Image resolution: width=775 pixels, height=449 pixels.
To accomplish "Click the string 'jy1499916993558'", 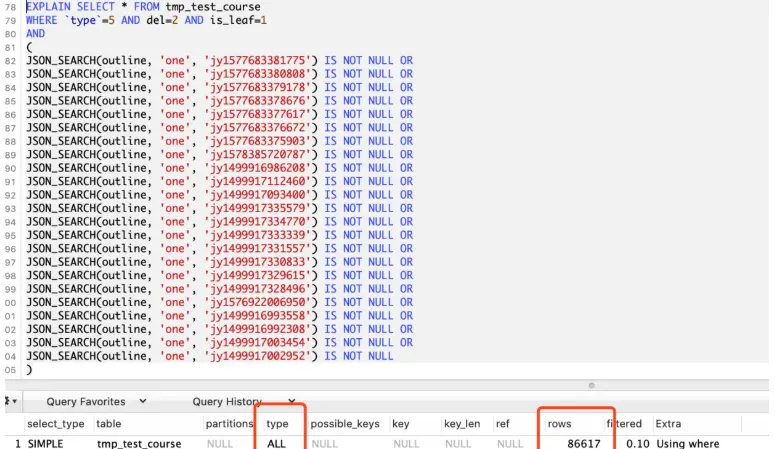I will [258, 315].
